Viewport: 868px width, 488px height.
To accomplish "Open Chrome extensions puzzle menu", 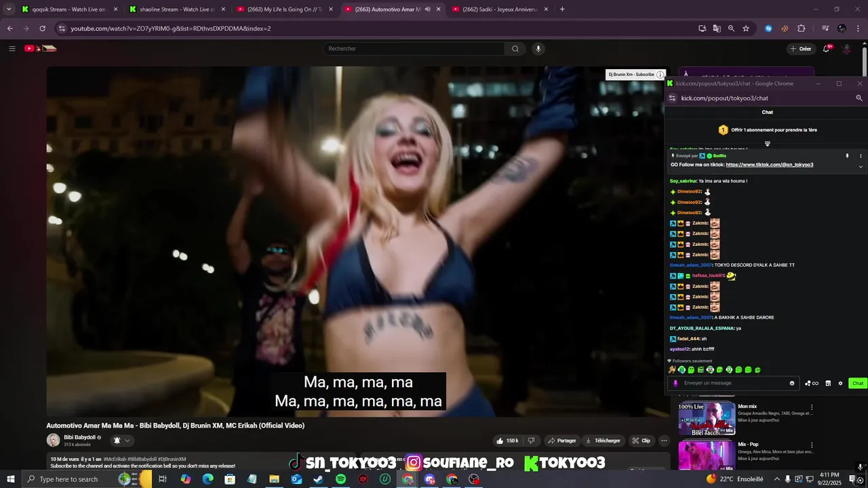I will [x=801, y=28].
